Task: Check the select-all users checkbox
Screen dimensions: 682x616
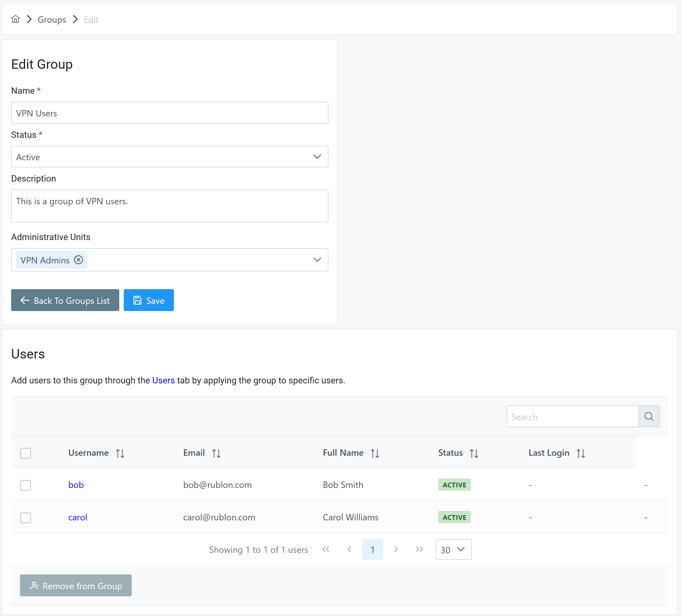Action: [x=25, y=453]
